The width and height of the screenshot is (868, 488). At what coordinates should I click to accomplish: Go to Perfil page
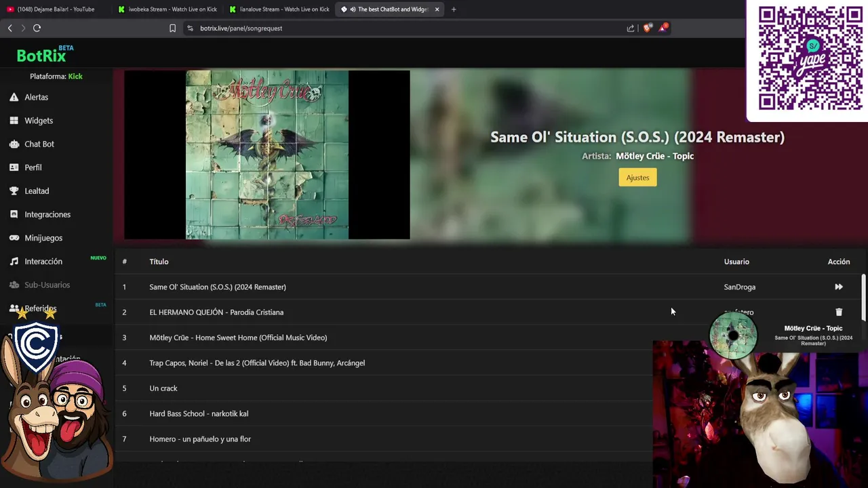(x=33, y=167)
